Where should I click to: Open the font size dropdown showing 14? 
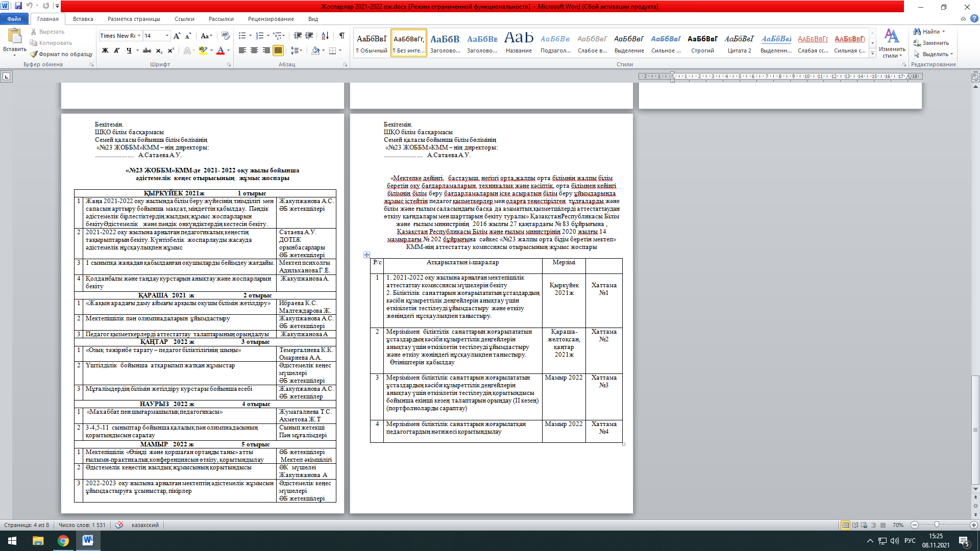[x=167, y=36]
